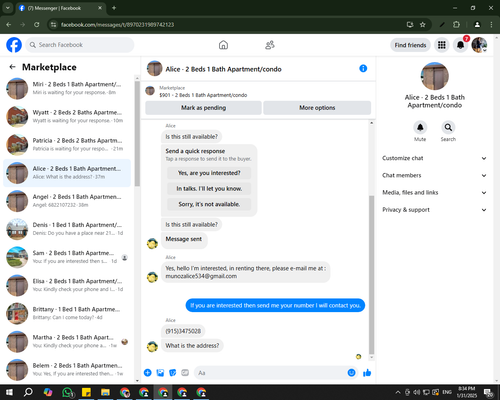Screen dimensions: 500x400
Task: Open the apps grid menu icon
Action: click(442, 45)
